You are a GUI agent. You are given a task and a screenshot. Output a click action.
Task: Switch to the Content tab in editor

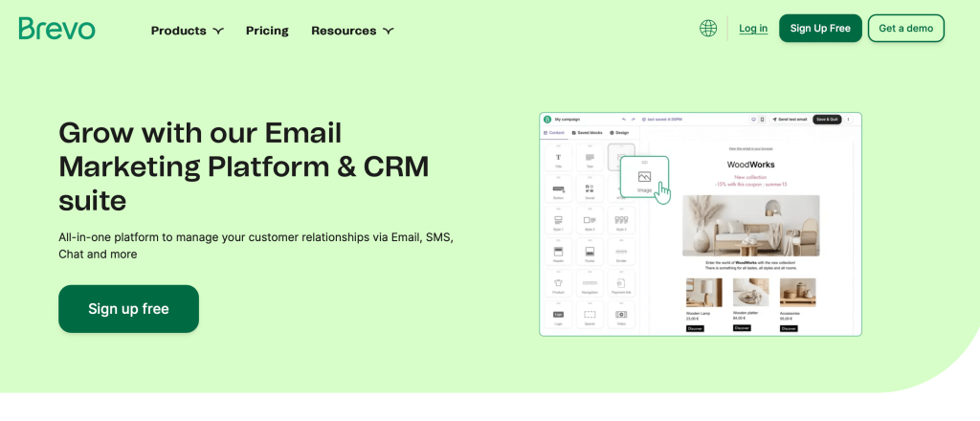(554, 133)
